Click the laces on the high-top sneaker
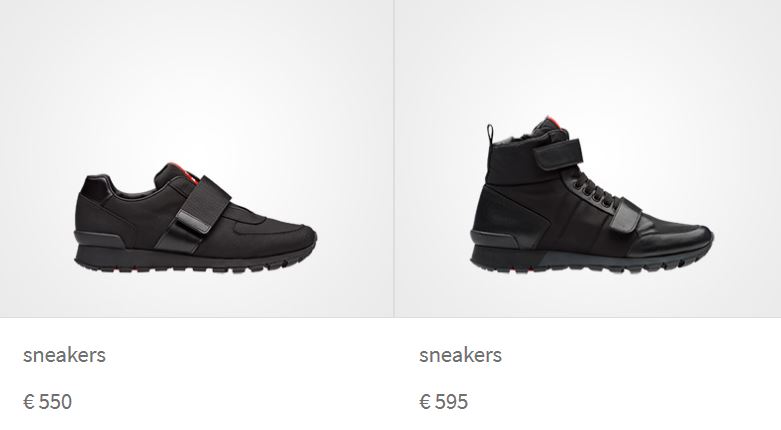This screenshot has width=781, height=430. (595, 190)
